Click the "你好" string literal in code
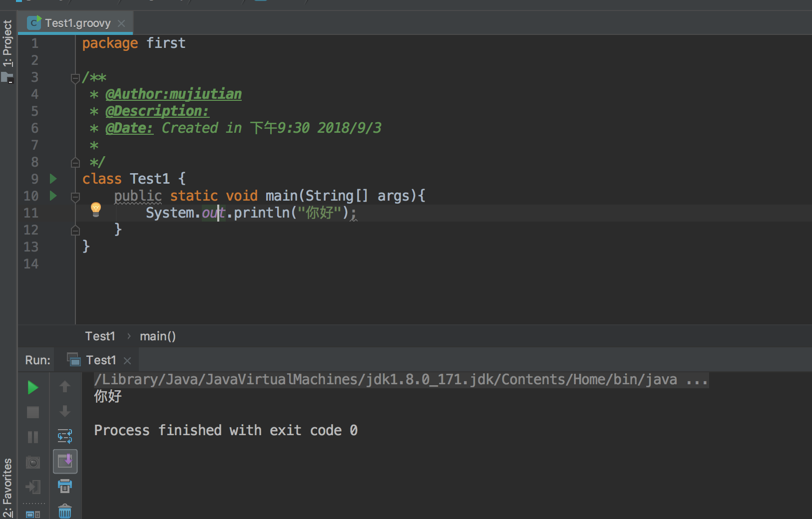Viewport: 812px width, 519px height. click(x=320, y=213)
